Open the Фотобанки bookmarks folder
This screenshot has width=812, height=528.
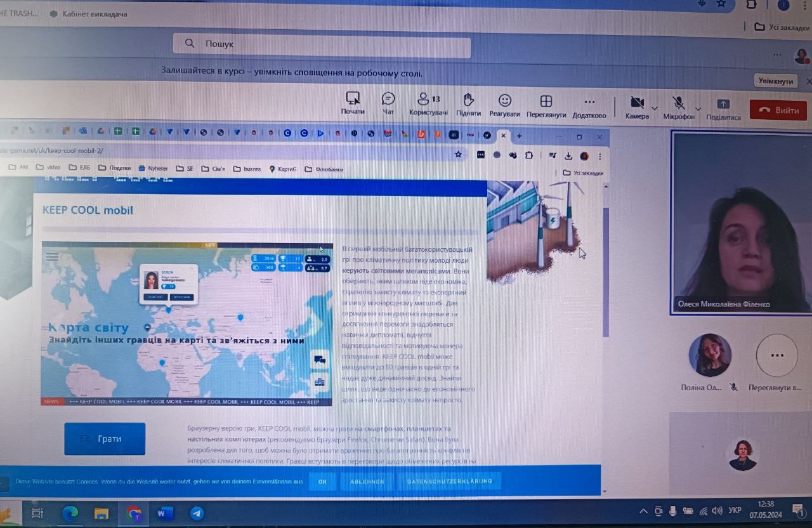324,169
